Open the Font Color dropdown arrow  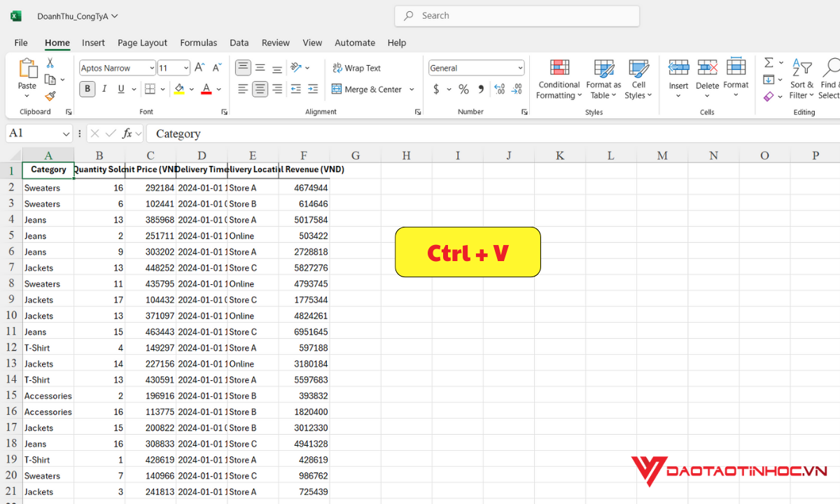[219, 89]
